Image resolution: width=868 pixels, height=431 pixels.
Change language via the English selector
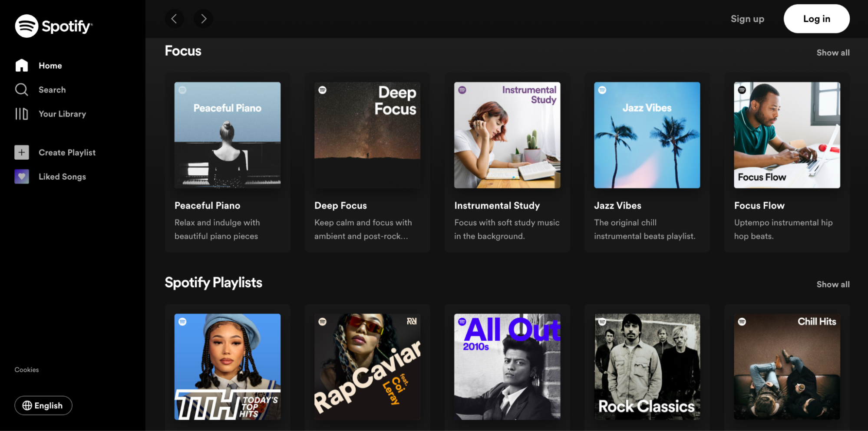coord(43,405)
